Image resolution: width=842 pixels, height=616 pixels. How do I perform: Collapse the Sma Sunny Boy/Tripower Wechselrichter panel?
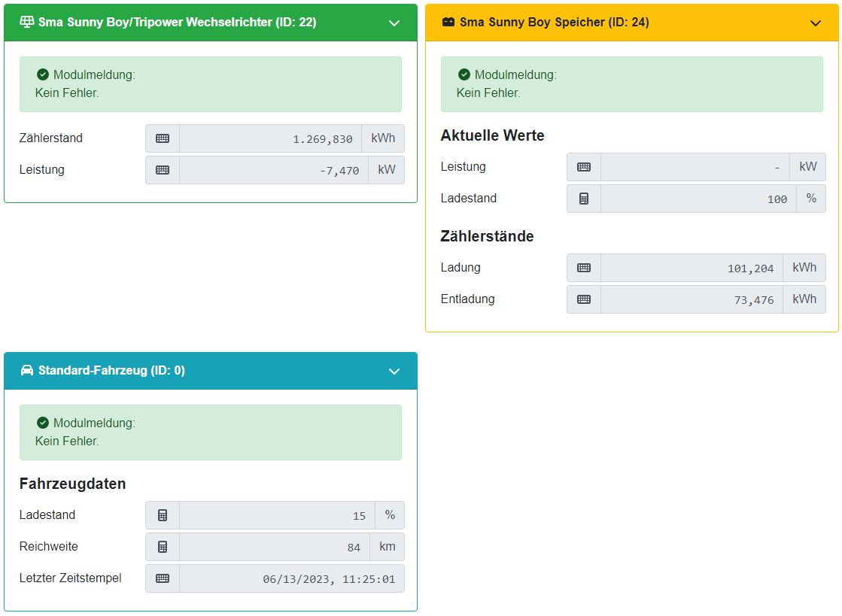394,23
